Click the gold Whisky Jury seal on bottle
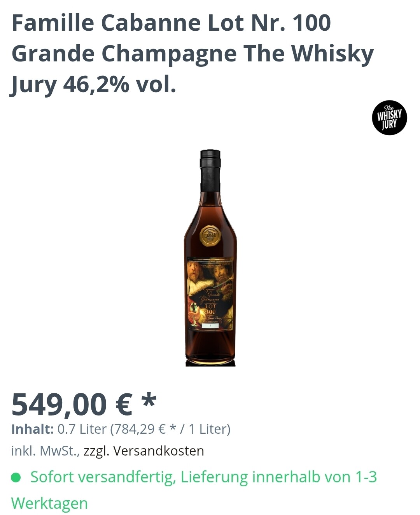This screenshot has width=420, height=515. (210, 236)
